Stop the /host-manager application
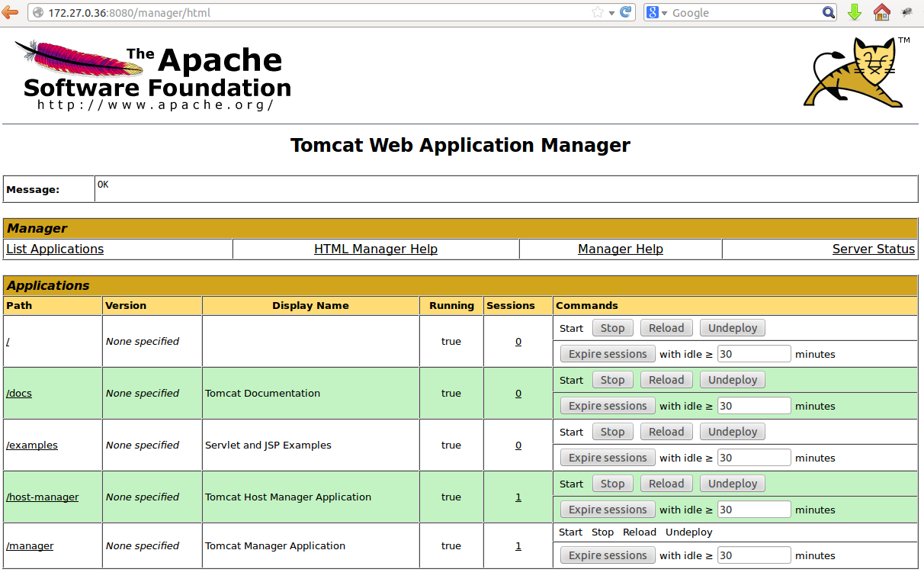 pyautogui.click(x=612, y=484)
